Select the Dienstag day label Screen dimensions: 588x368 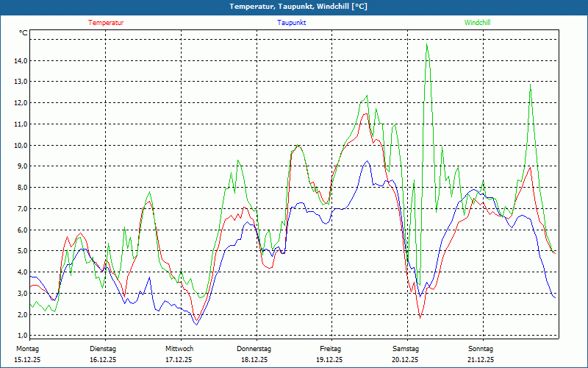(103, 349)
